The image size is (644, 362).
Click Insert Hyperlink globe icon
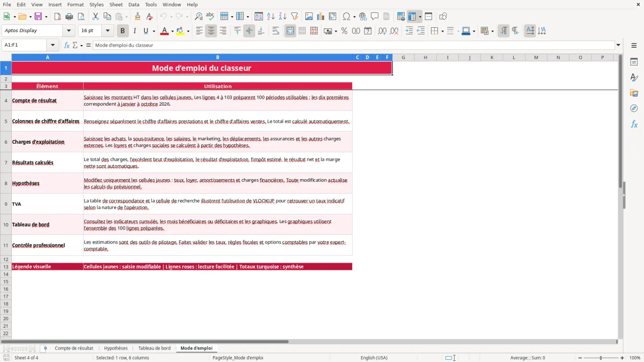tap(363, 17)
